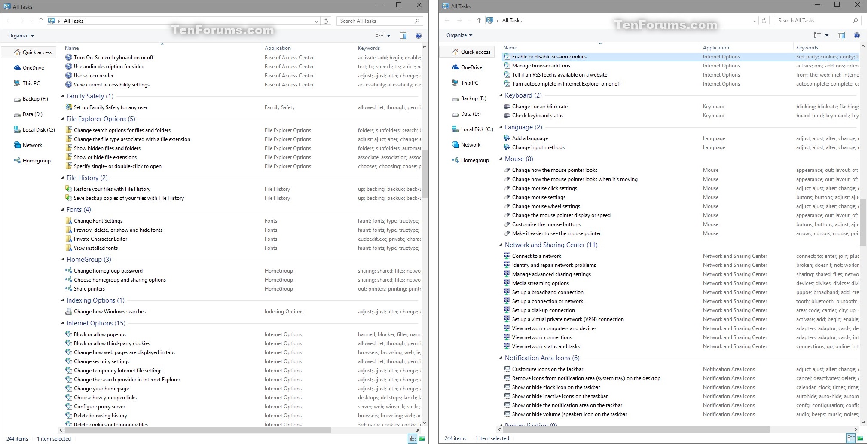Click the All Tasks breadcrumb
The height and width of the screenshot is (444, 868).
tap(73, 21)
